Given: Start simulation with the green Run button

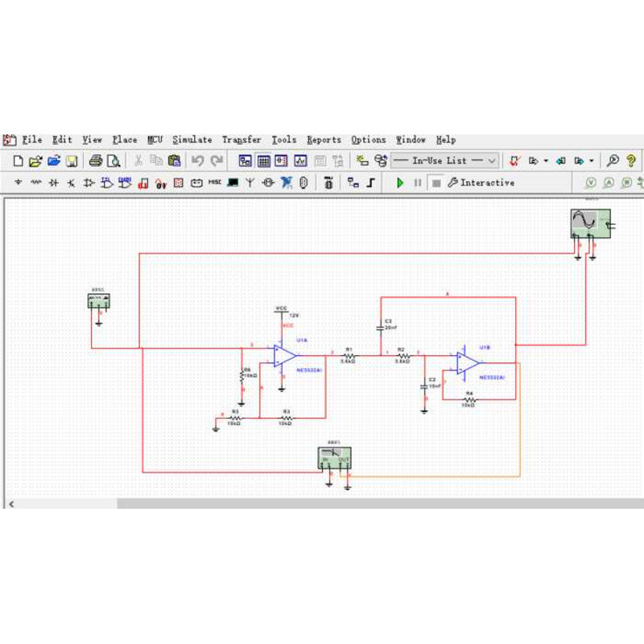Looking at the screenshot, I should point(400,183).
